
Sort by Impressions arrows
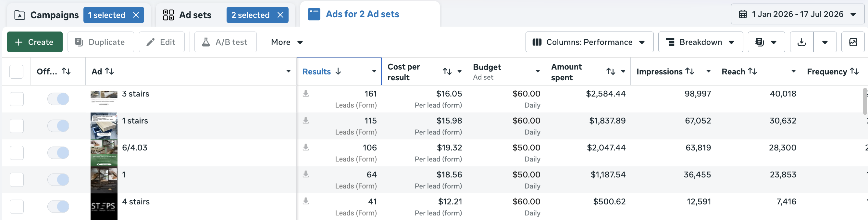[690, 71]
